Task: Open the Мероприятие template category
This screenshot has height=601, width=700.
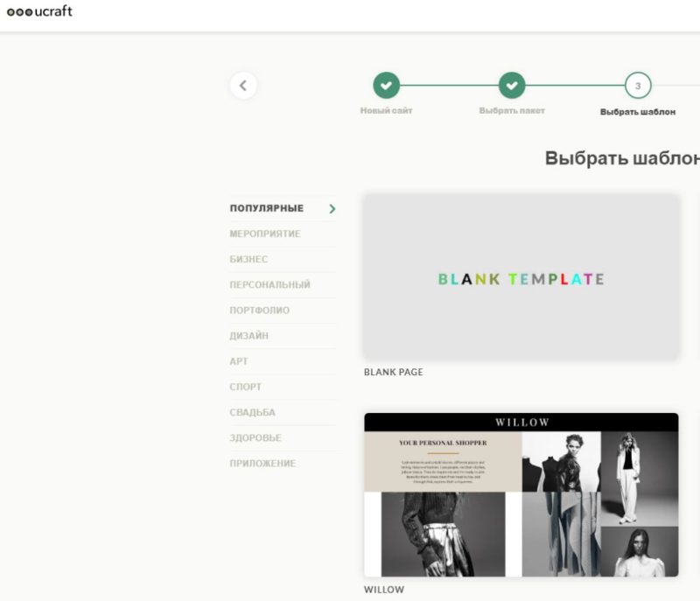Action: coord(265,234)
